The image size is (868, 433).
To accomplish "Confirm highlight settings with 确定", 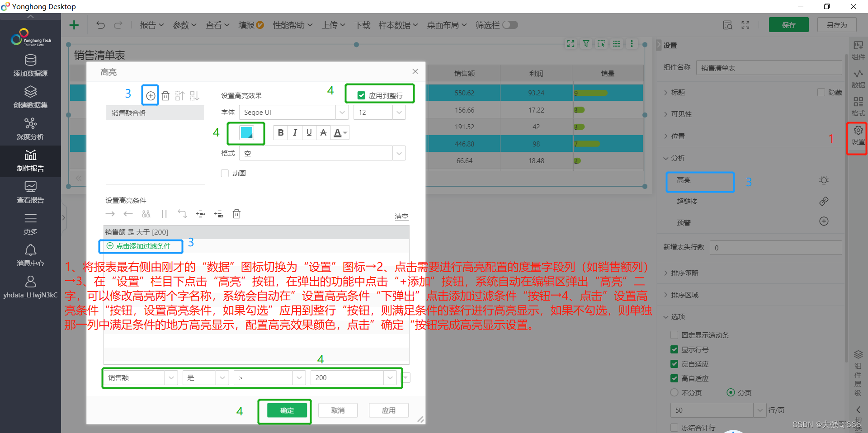I will [x=287, y=410].
